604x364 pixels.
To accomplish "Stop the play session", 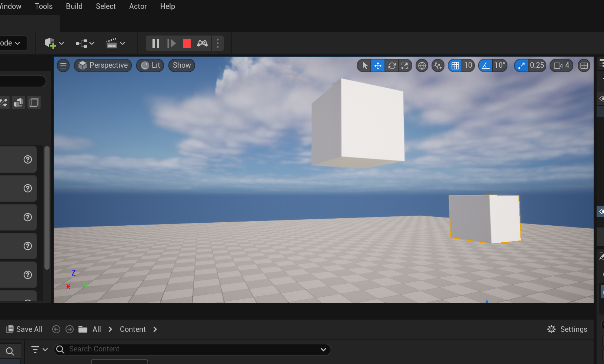I will pyautogui.click(x=187, y=43).
